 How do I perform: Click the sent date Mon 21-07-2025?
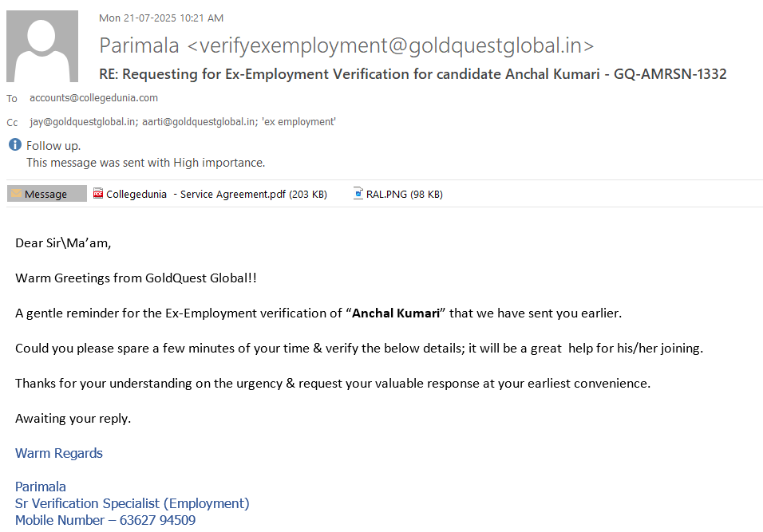click(160, 18)
